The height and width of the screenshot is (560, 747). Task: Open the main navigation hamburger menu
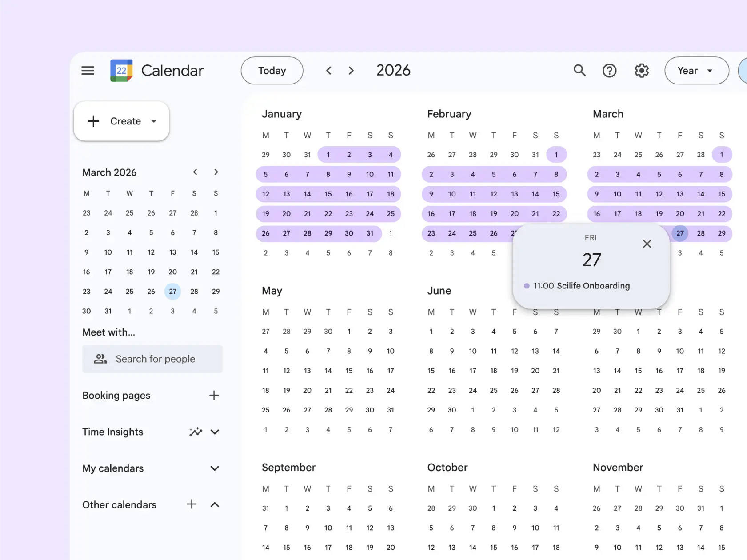pyautogui.click(x=88, y=70)
